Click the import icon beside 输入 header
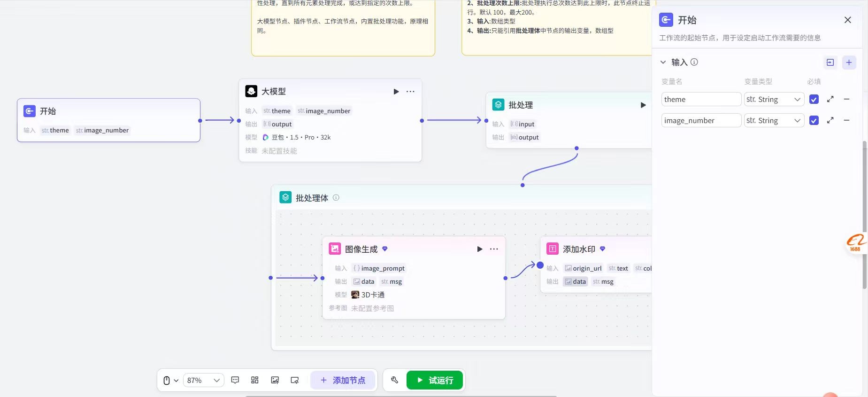The image size is (868, 397). [x=830, y=62]
